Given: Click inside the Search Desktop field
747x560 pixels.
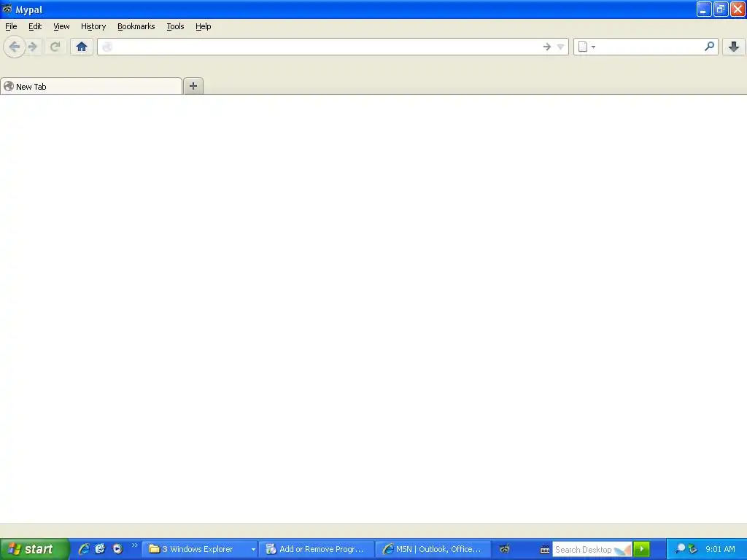Looking at the screenshot, I should click(x=592, y=550).
